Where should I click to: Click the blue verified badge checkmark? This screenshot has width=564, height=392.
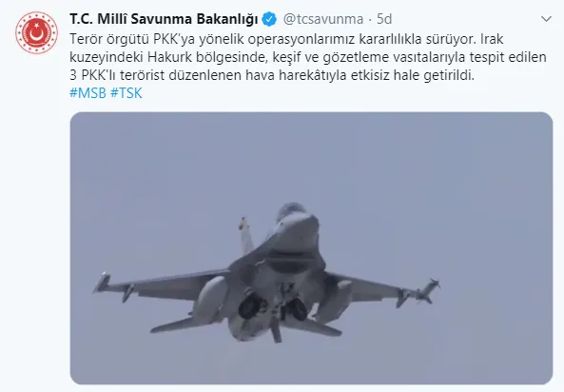[x=269, y=19]
